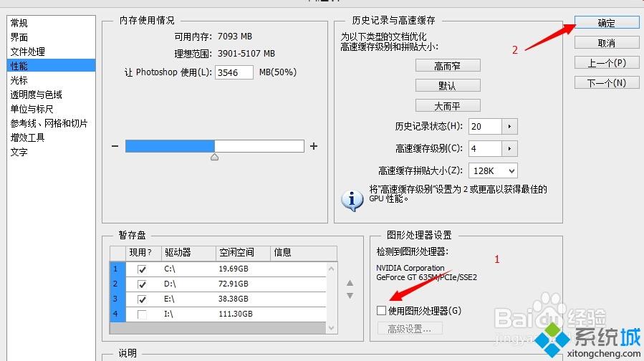This screenshot has width=644, height=361.
Task: Go to next page with 下一个(N)
Action: click(x=607, y=83)
